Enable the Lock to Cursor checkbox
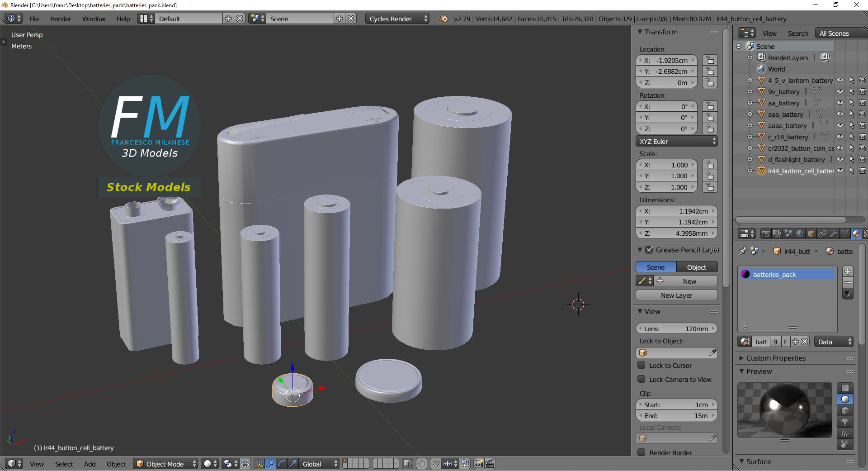868x471 pixels. (641, 365)
